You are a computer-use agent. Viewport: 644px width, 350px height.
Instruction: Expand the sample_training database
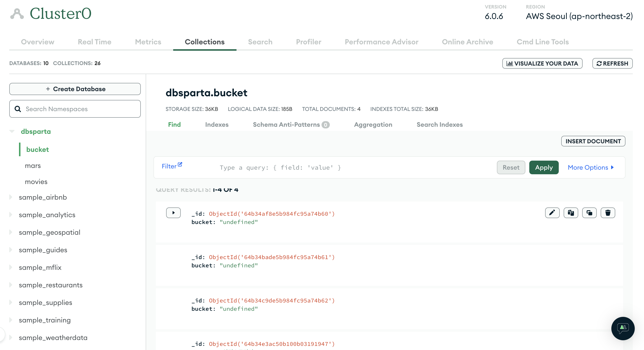pyautogui.click(x=11, y=320)
